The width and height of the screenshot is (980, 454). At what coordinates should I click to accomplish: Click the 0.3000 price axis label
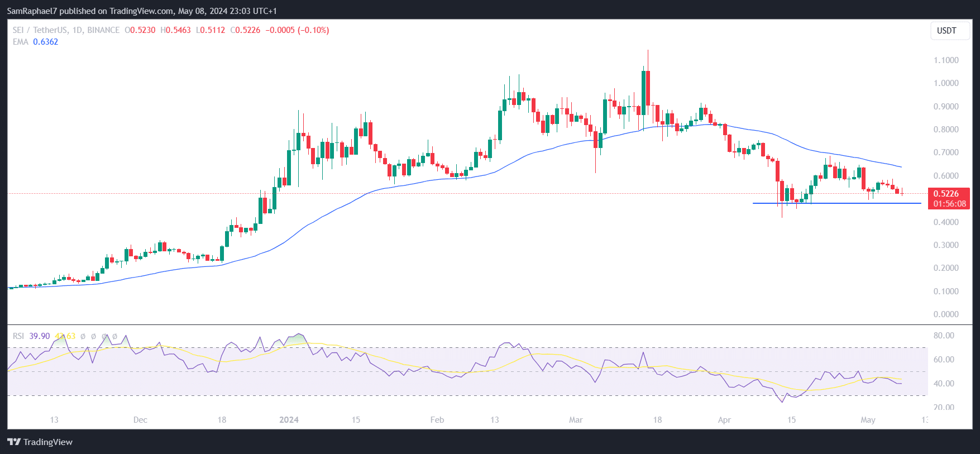946,245
